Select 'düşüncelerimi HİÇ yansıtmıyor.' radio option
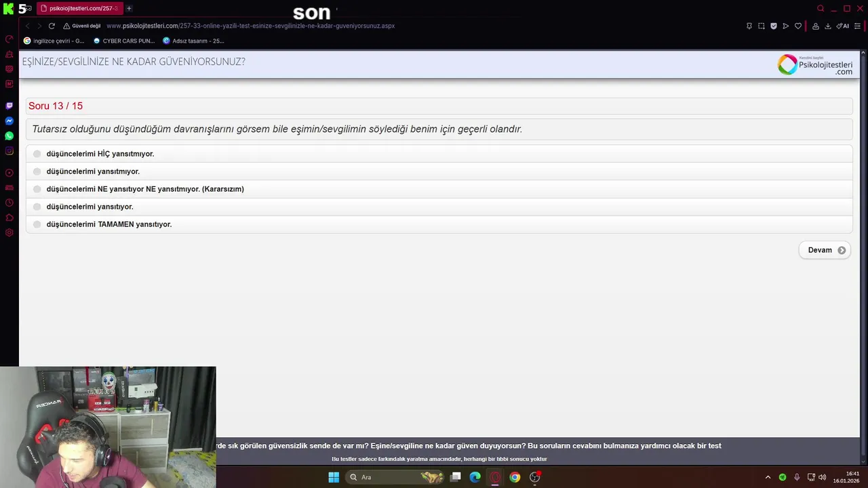Screen dimensions: 868x488 tap(37, 154)
